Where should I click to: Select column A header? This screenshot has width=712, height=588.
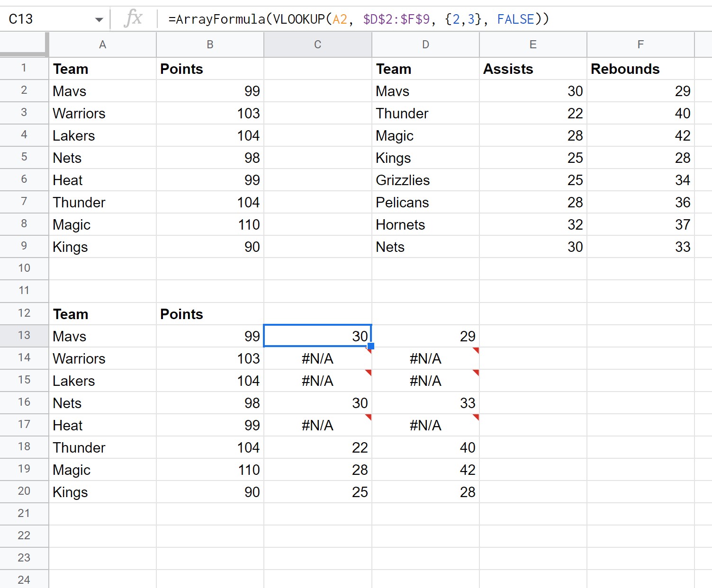102,45
